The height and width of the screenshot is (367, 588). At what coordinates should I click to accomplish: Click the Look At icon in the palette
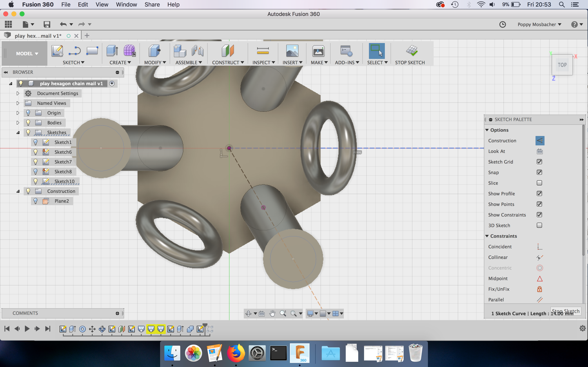(x=539, y=151)
